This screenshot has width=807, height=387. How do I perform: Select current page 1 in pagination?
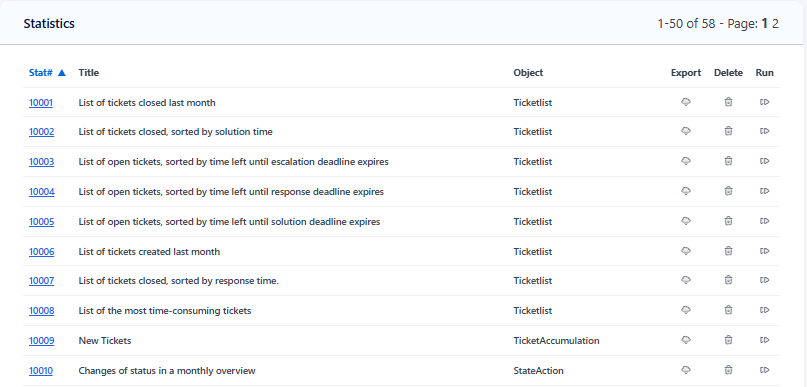(765, 24)
